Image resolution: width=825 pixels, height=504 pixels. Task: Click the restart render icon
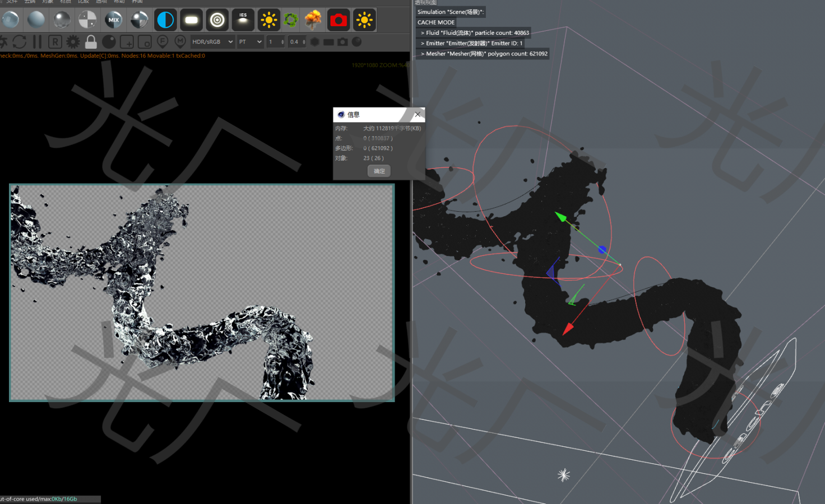point(20,41)
